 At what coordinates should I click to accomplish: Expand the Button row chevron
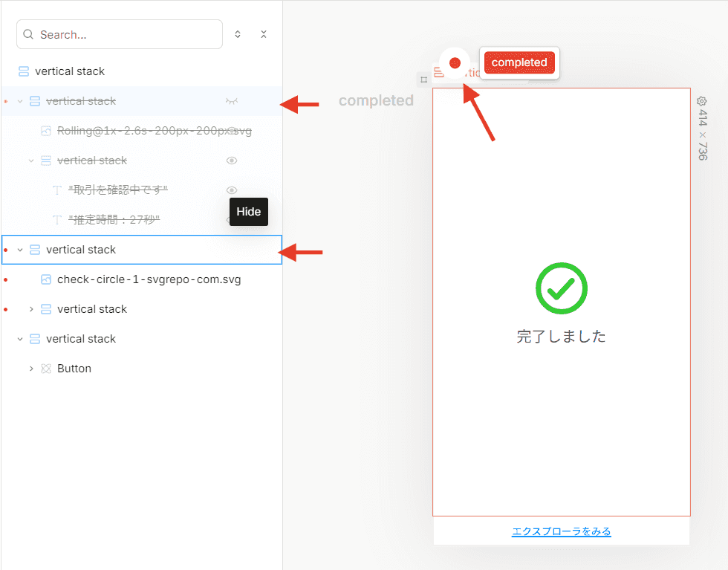point(31,369)
